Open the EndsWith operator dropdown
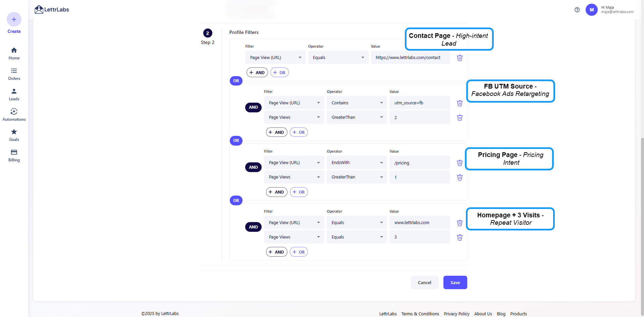The width and height of the screenshot is (644, 317). click(357, 162)
